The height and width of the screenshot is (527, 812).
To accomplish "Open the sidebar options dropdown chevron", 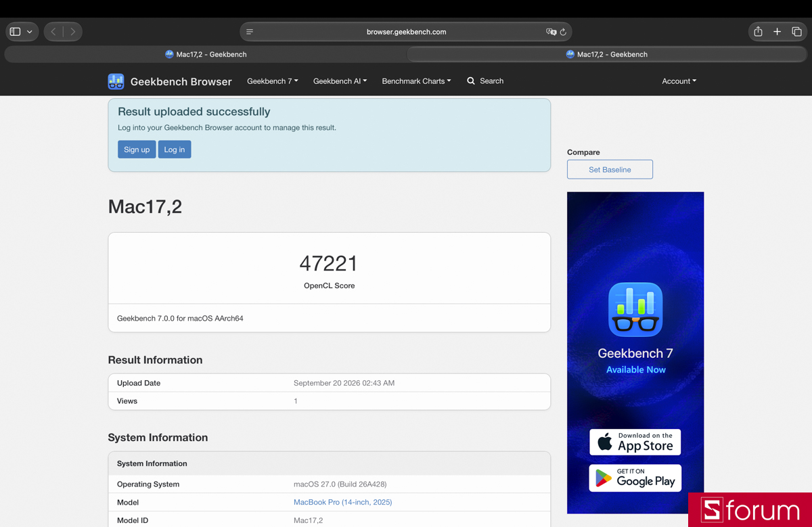I will pos(30,32).
